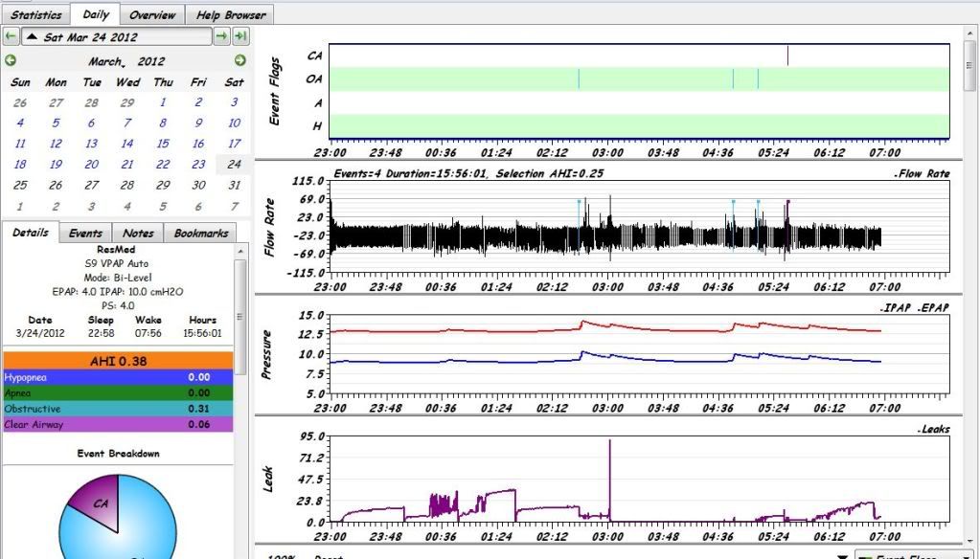The image size is (980, 559).
Task: Show previous month with green left arrow
Action: coord(11,60)
